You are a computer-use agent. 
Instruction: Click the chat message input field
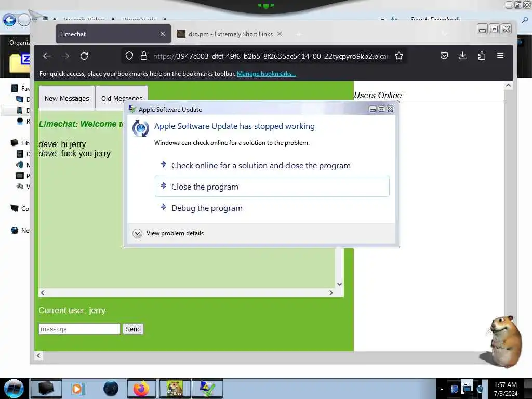coord(79,329)
